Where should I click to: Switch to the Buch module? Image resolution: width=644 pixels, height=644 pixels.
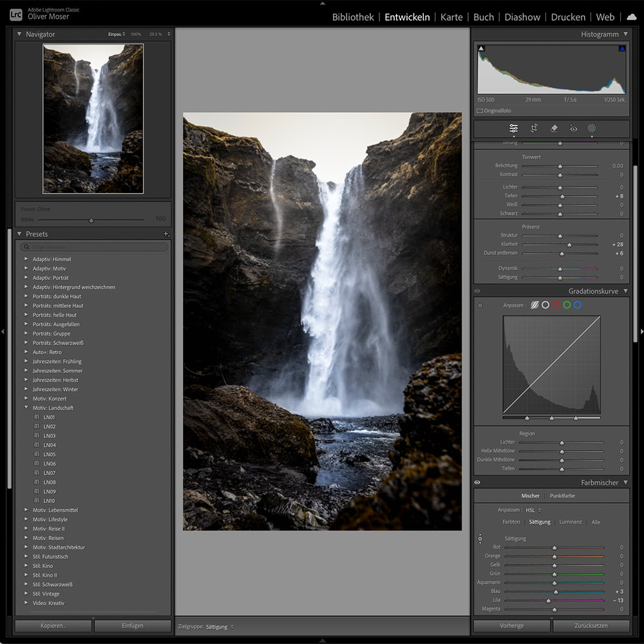(x=484, y=17)
